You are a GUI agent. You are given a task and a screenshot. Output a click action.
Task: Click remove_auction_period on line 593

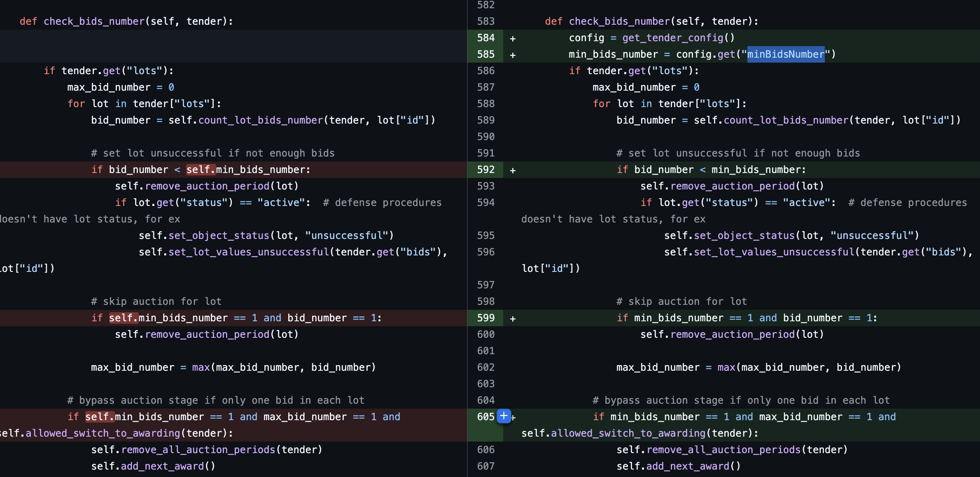733,186
